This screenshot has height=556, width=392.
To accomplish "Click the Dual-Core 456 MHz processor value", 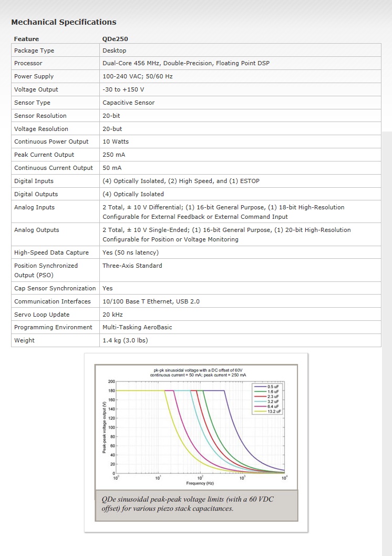I will tap(186, 63).
